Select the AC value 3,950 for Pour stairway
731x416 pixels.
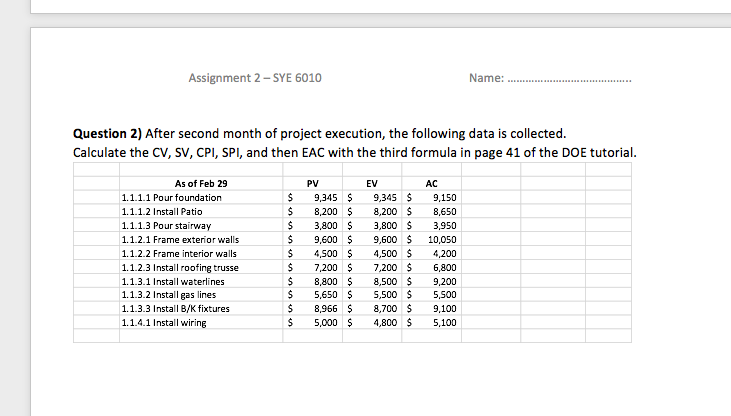445,226
